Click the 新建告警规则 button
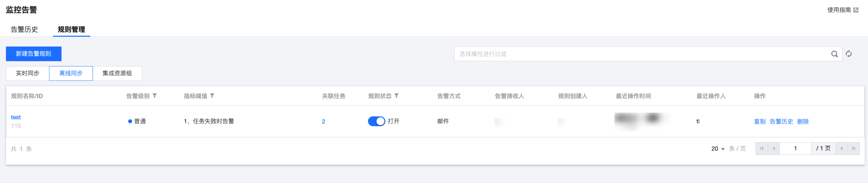 pyautogui.click(x=33, y=54)
